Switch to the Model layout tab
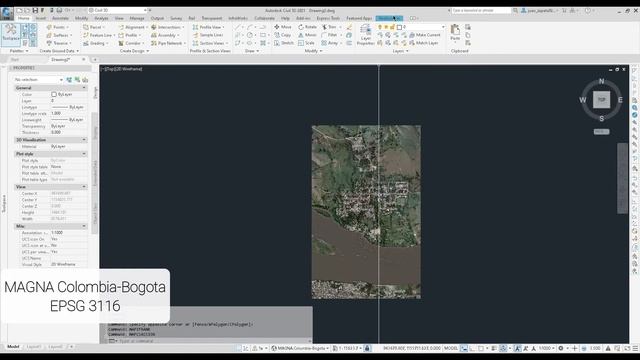Screen dimensions: 640x360 [13, 347]
